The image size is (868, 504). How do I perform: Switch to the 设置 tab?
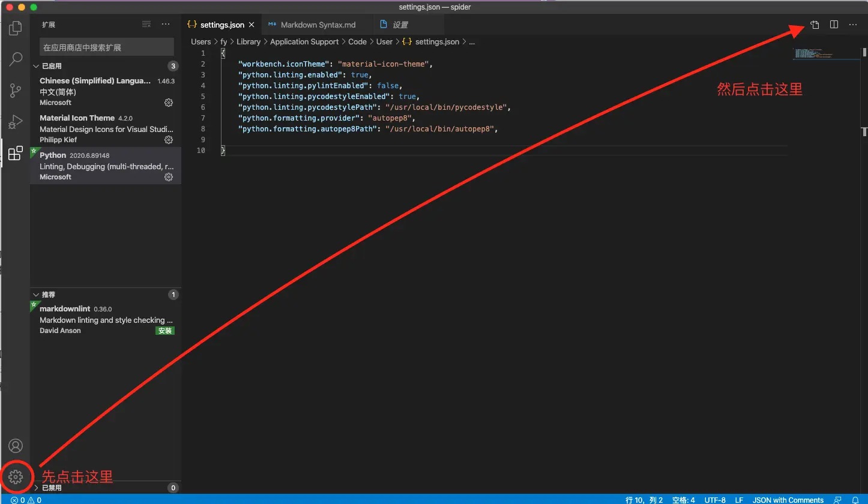tap(409, 25)
